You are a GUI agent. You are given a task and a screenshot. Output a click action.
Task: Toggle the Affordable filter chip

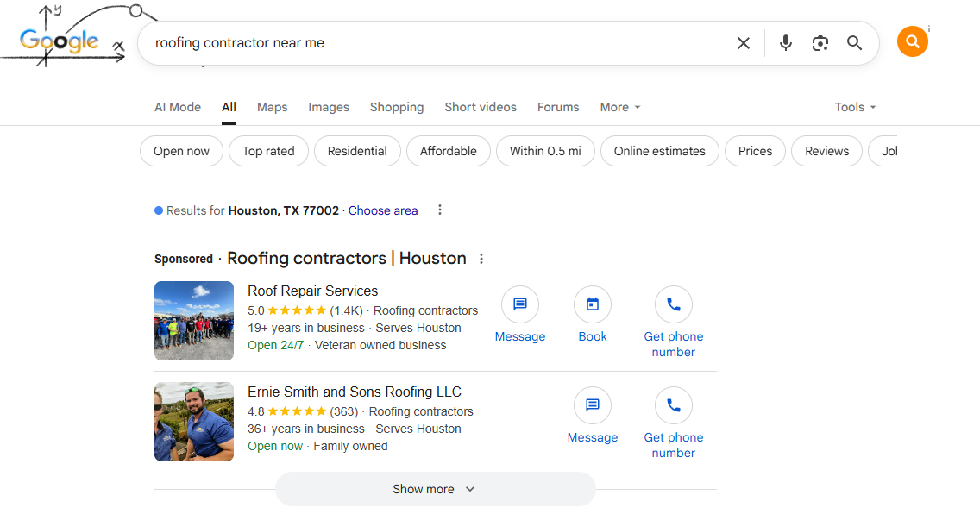[x=448, y=151]
